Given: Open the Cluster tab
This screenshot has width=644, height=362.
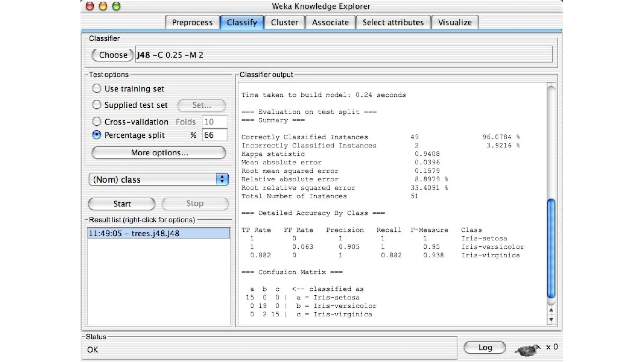Looking at the screenshot, I should 284,22.
